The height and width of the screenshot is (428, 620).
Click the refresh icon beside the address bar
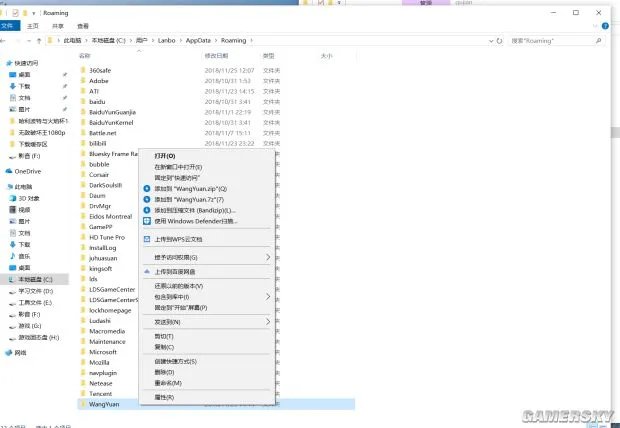pos(500,41)
